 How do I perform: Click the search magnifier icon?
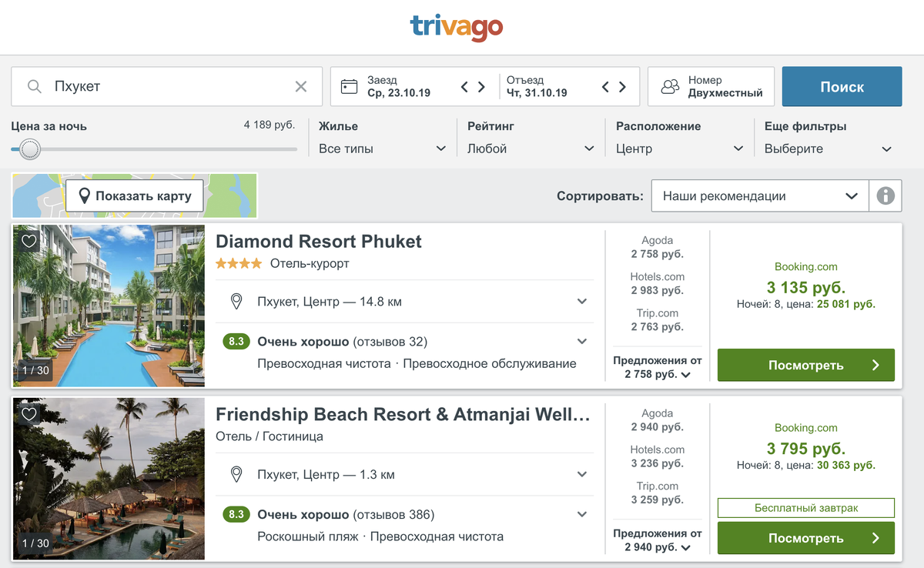35,86
